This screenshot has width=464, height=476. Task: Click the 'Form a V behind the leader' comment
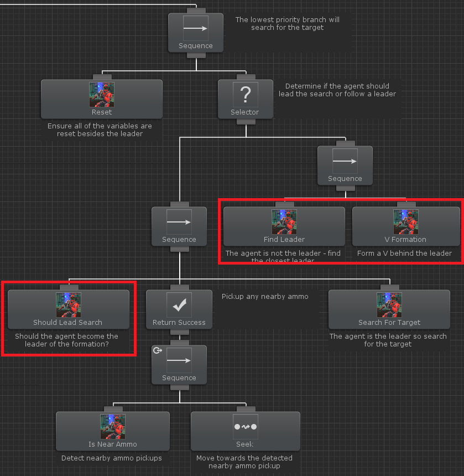(404, 253)
